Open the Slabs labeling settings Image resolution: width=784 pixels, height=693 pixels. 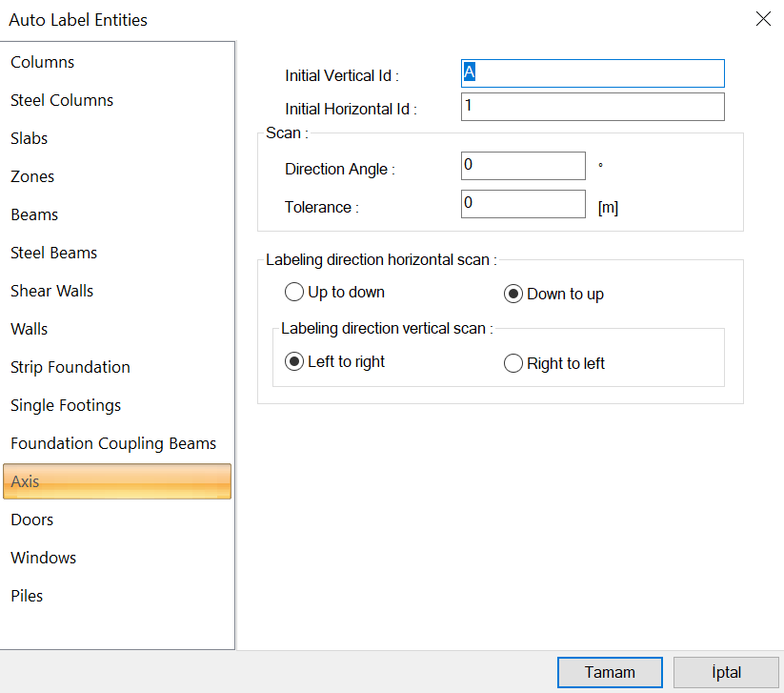tap(30, 139)
